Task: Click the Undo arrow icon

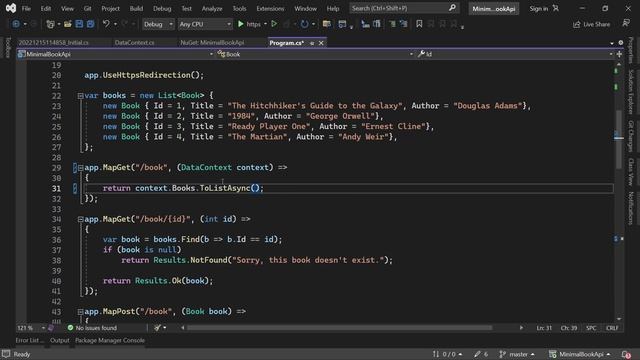Action: pyautogui.click(x=106, y=24)
